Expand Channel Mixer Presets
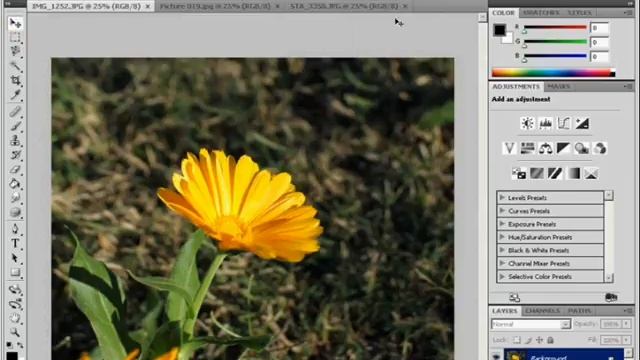Viewport: 640px width, 360px height. pos(502,263)
